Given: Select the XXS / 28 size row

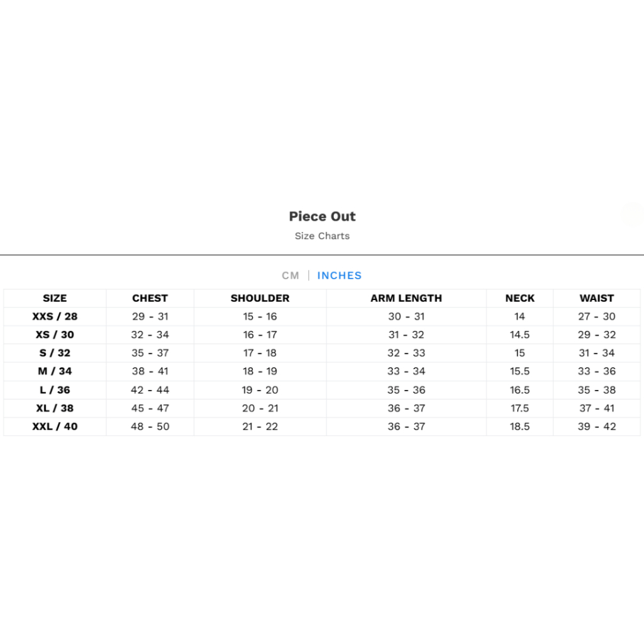Looking at the screenshot, I should [x=322, y=317].
